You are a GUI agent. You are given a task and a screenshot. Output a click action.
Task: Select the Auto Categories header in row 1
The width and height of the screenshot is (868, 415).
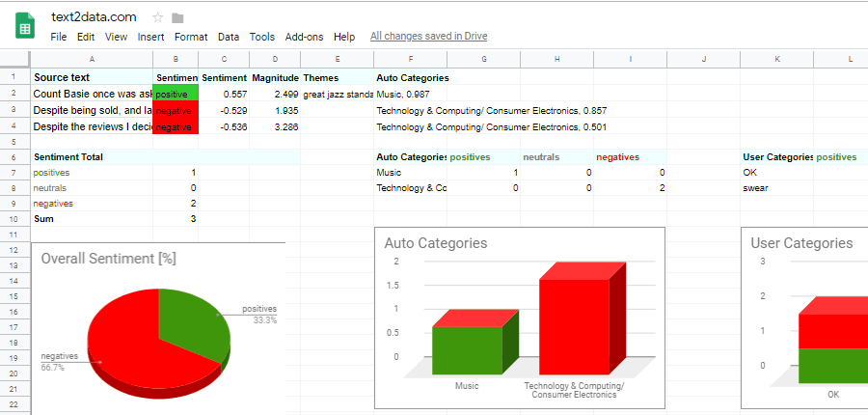coord(410,77)
